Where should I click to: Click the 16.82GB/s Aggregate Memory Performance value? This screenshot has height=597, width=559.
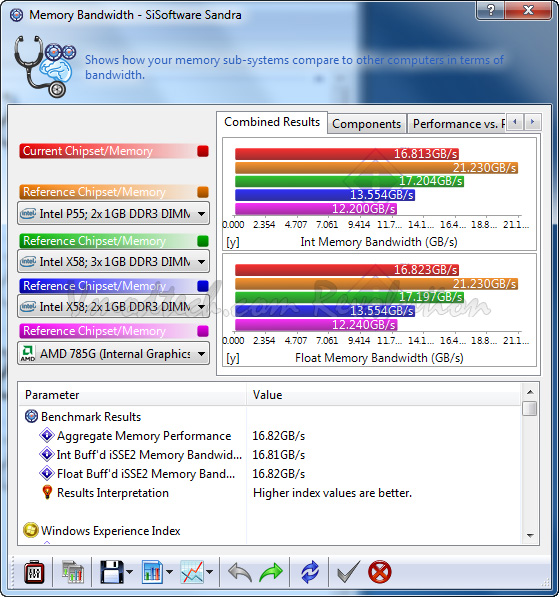[279, 436]
